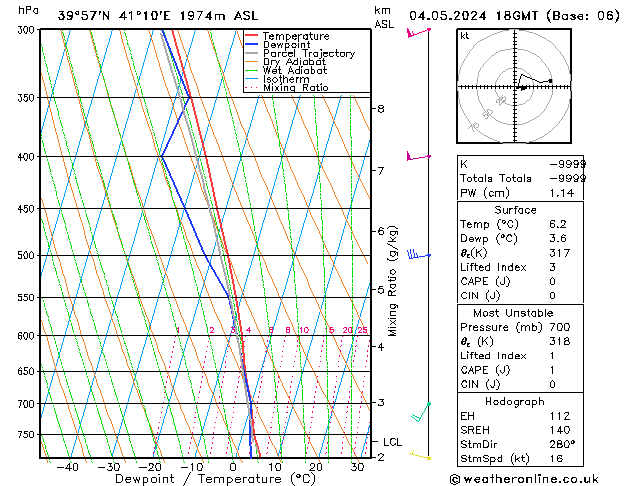
Task: Click the pink '10' mixing ratio label
Action: [304, 330]
